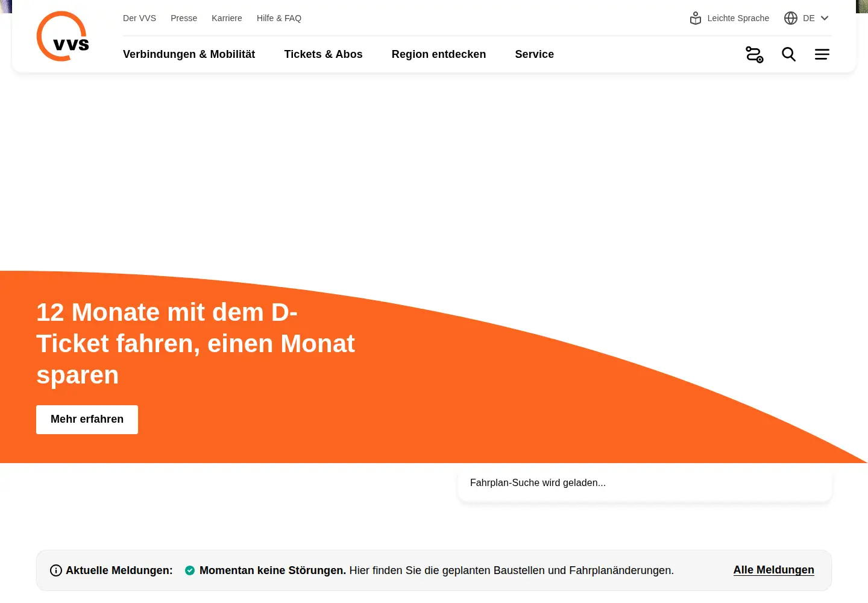Click 'Fahrplan-Suche wird geladen...' text
868x603 pixels.
tap(538, 483)
